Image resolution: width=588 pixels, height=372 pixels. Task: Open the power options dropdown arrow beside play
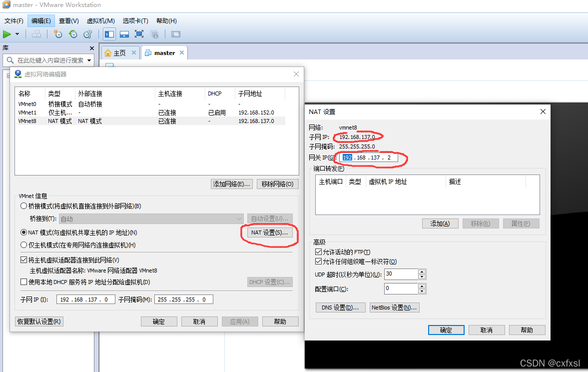(x=17, y=34)
